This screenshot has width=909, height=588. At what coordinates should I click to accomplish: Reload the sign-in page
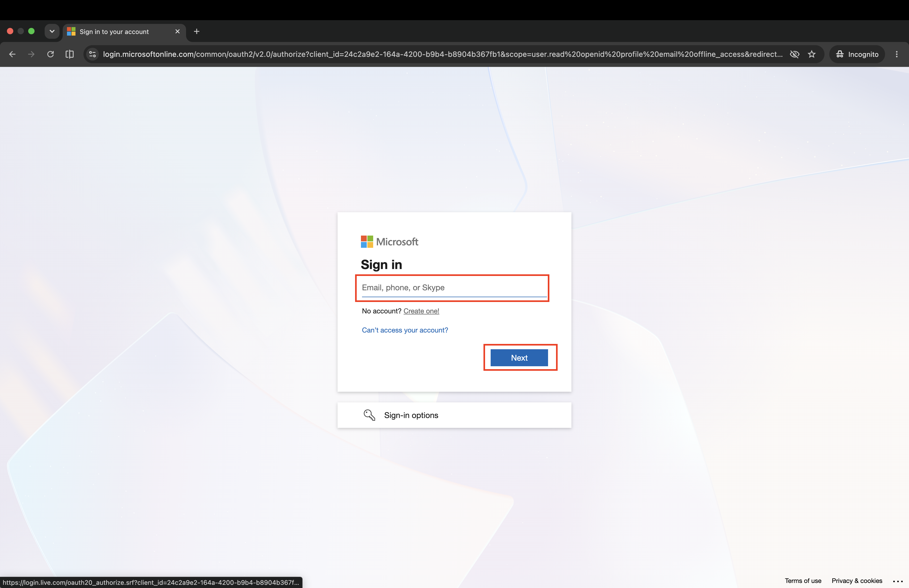[x=50, y=54]
